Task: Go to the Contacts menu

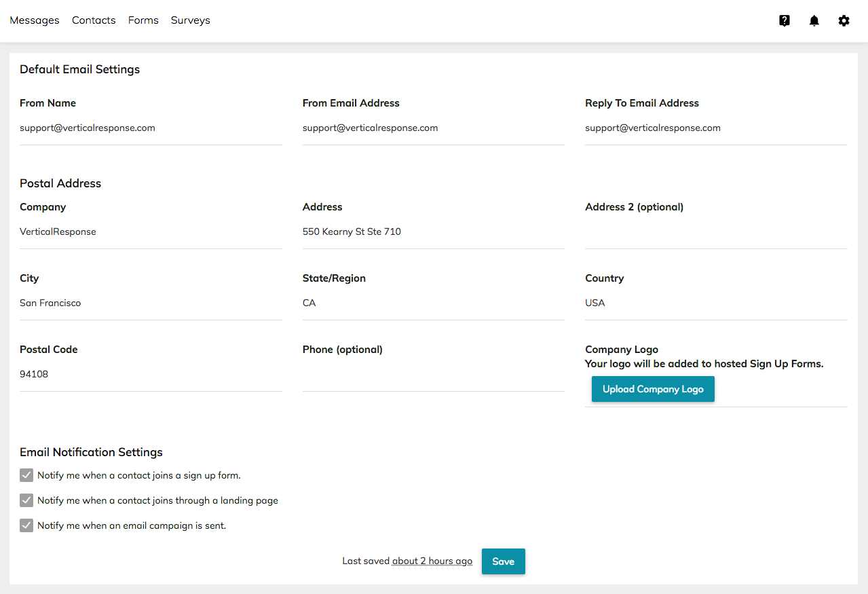Action: point(94,20)
